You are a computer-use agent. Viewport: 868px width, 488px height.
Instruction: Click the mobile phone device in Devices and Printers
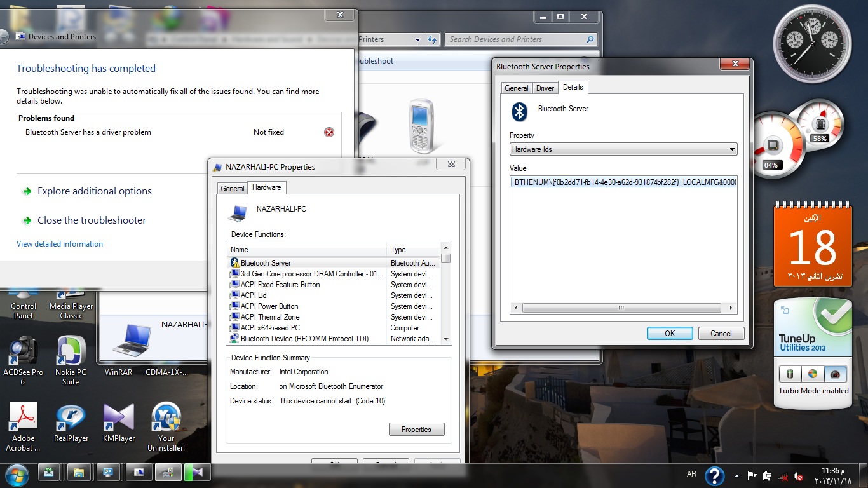point(422,126)
